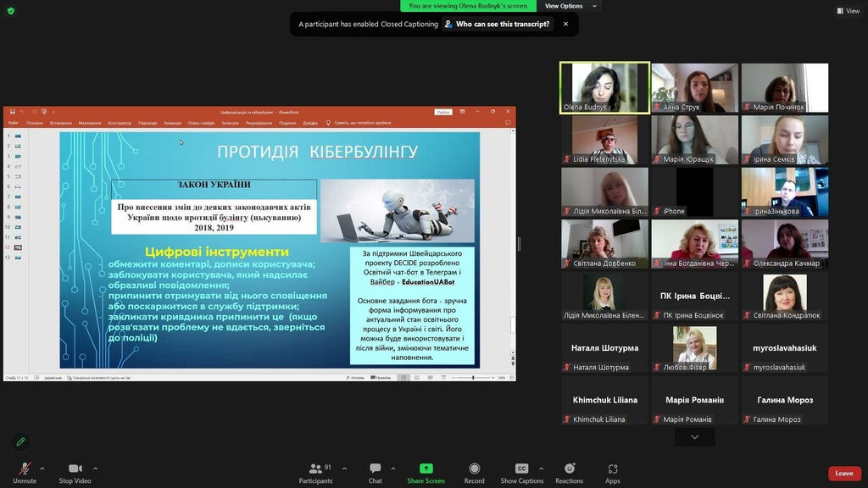The image size is (868, 488).
Task: Expand the View Options dropdown
Action: pos(570,6)
